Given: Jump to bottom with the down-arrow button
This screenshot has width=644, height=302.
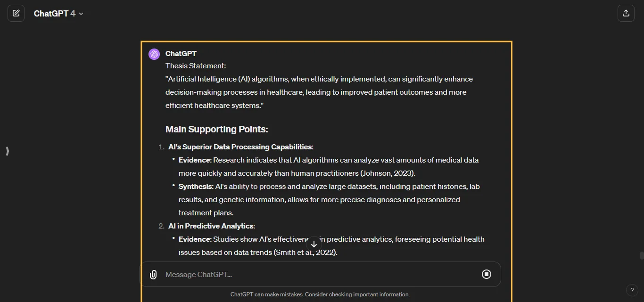Looking at the screenshot, I should pyautogui.click(x=314, y=244).
